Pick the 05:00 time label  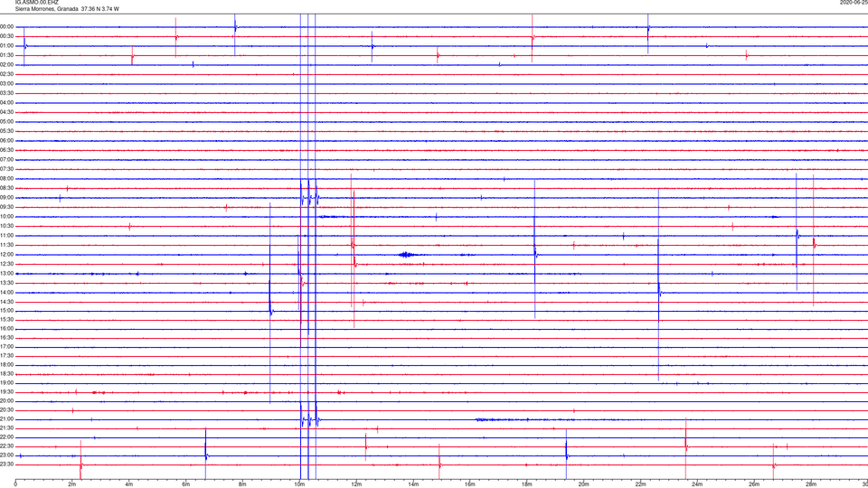(x=6, y=121)
